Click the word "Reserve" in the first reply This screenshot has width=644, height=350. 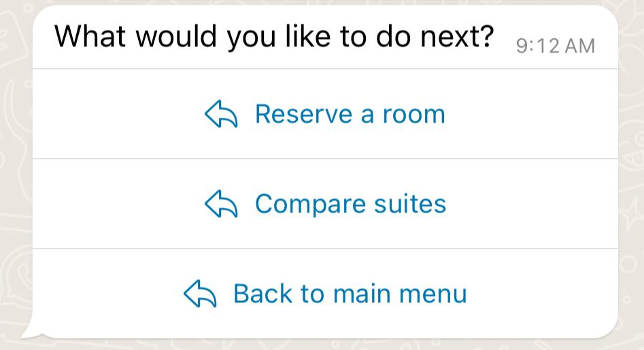pos(303,114)
